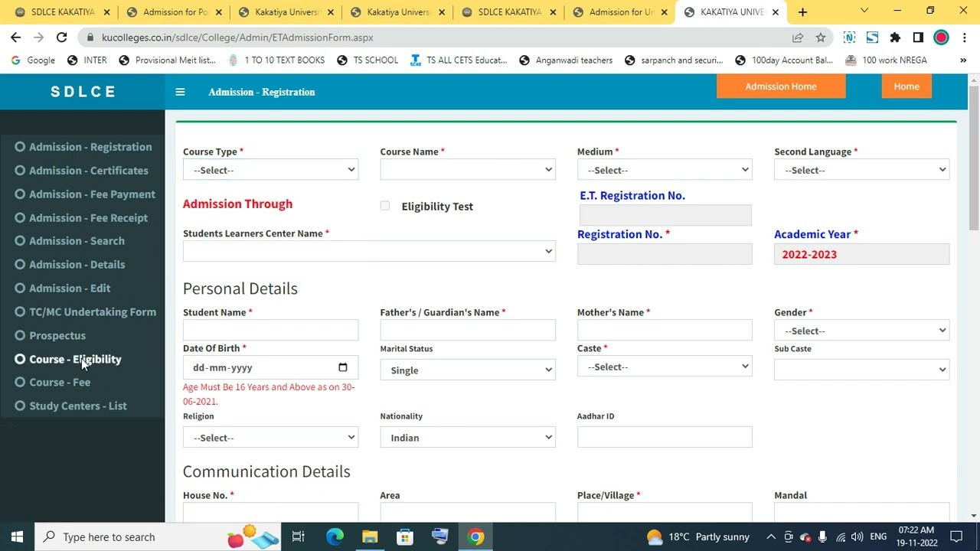This screenshot has width=980, height=551.
Task: Open the Religion dropdown
Action: click(x=270, y=438)
